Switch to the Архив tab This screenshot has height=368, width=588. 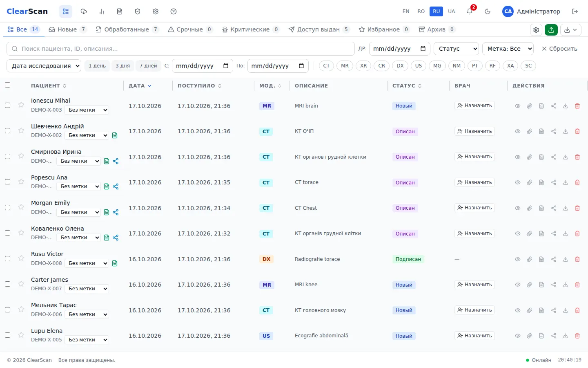[437, 29]
